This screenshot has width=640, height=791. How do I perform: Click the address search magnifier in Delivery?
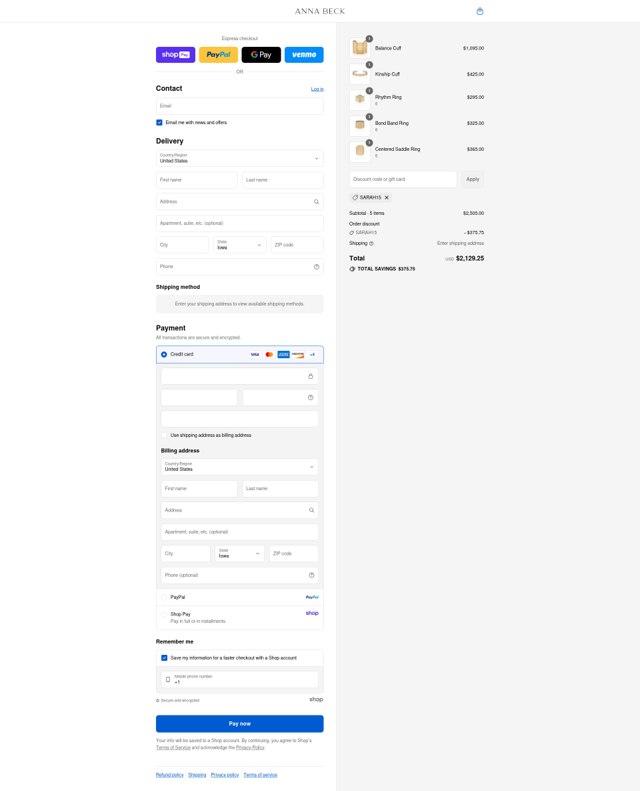pyautogui.click(x=316, y=202)
